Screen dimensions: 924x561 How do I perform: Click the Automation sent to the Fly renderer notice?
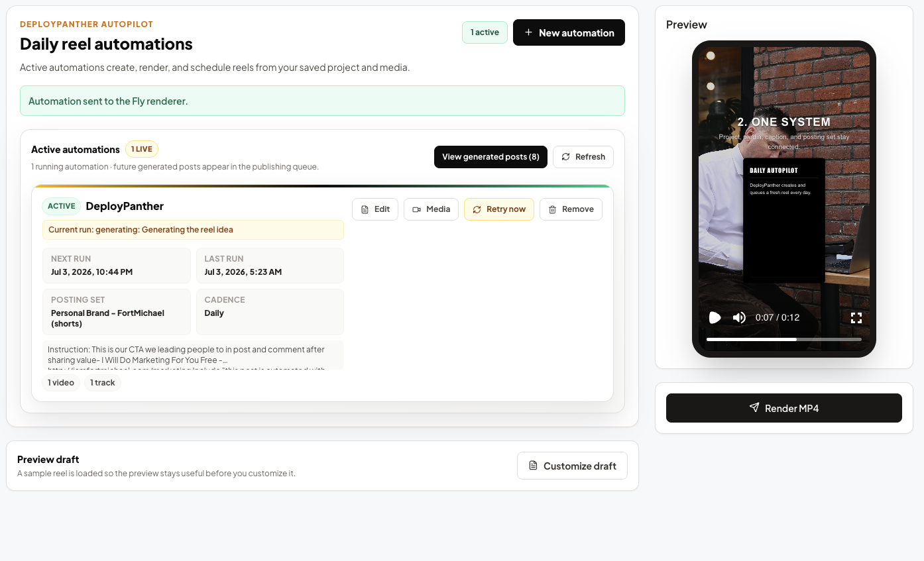click(322, 101)
